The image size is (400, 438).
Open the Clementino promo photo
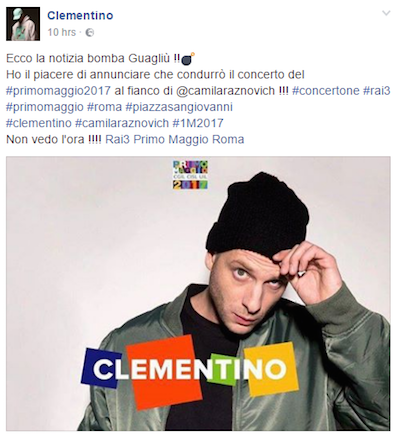(198, 294)
